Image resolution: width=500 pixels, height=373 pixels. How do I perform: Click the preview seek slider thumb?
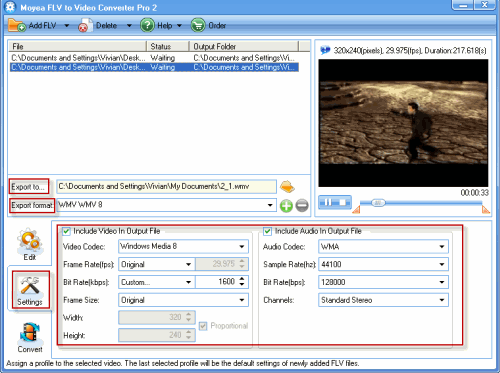pyautogui.click(x=378, y=203)
